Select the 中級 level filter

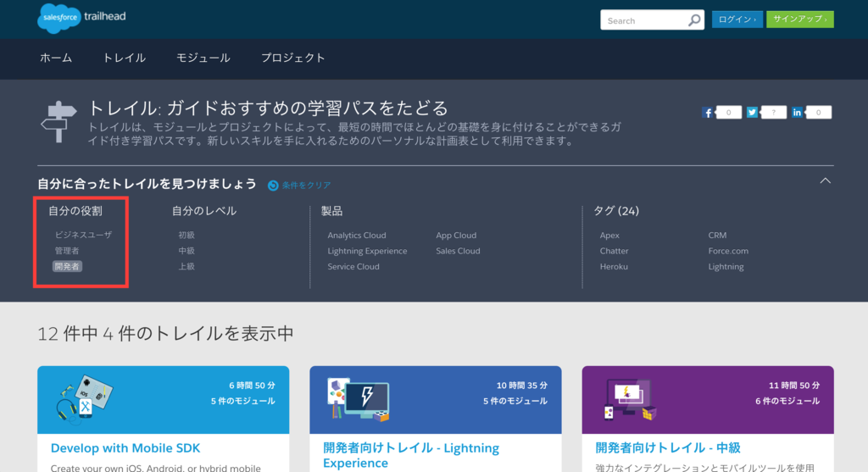coord(186,251)
